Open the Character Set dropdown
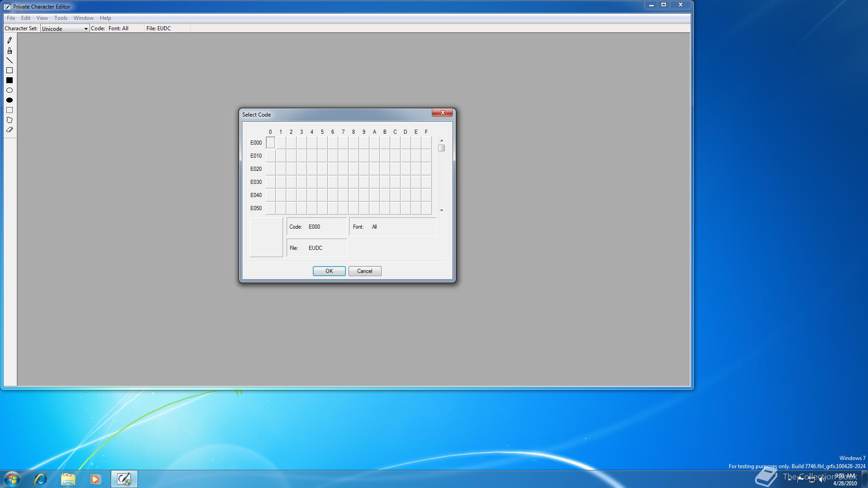868x488 pixels. [65, 28]
